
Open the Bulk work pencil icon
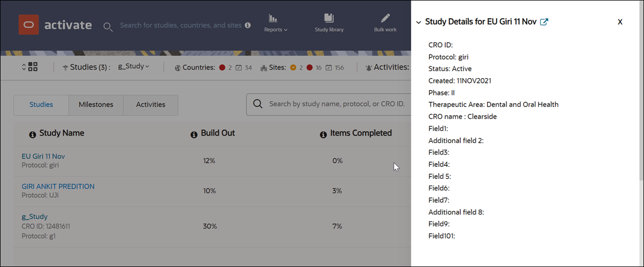pyautogui.click(x=385, y=18)
